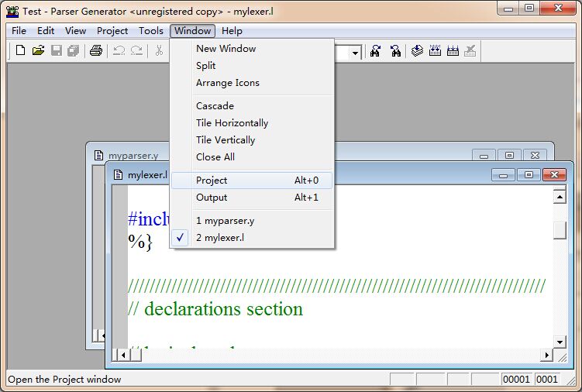Screen dimensions: 582x392
Task: Close the open Window menu
Action: 193,31
